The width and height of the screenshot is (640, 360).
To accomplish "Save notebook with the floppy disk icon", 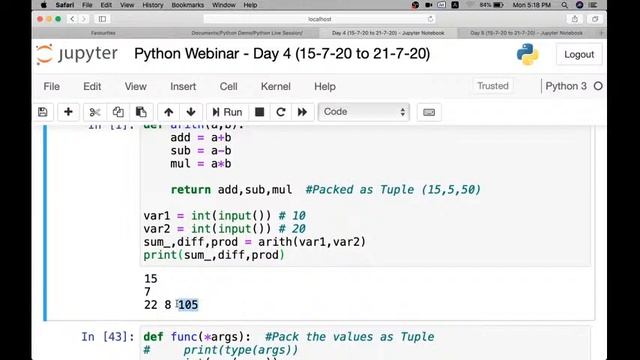I will point(43,112).
